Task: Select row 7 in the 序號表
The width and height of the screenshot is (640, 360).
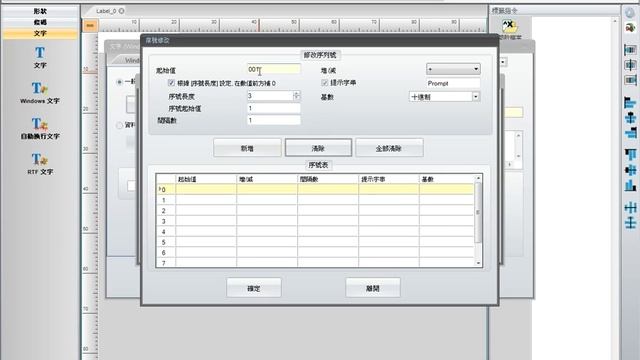Action: (315, 262)
